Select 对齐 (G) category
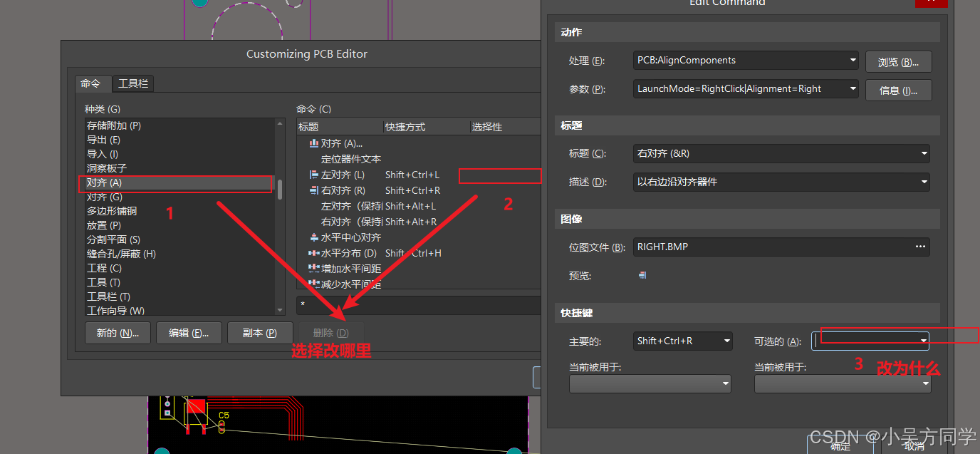 coord(179,197)
